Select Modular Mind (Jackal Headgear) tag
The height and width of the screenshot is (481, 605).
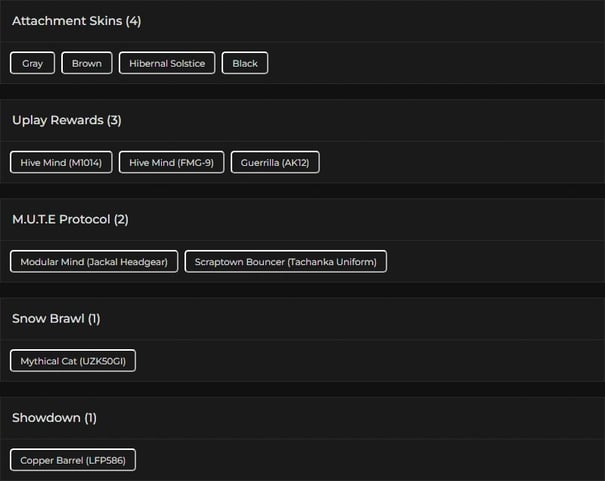point(94,262)
